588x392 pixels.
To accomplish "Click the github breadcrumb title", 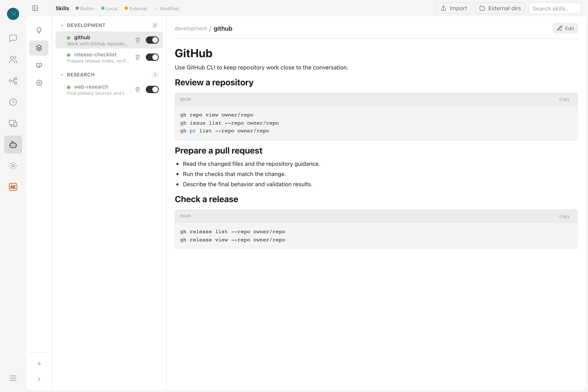I will (223, 29).
